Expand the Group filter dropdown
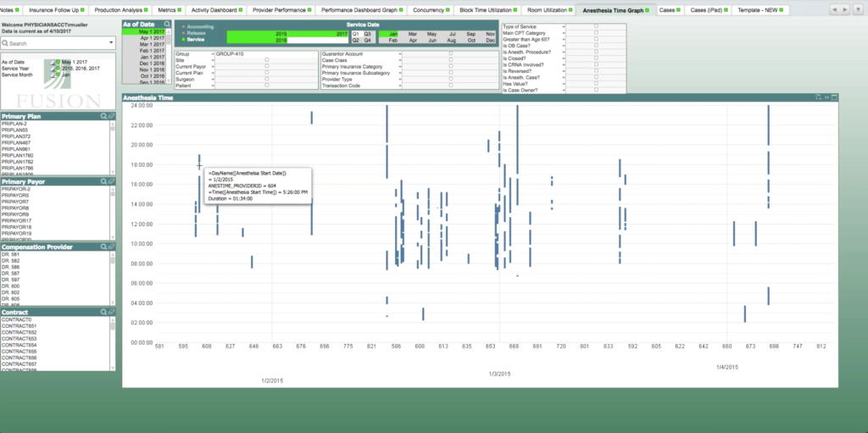The height and width of the screenshot is (433, 868). click(x=212, y=53)
